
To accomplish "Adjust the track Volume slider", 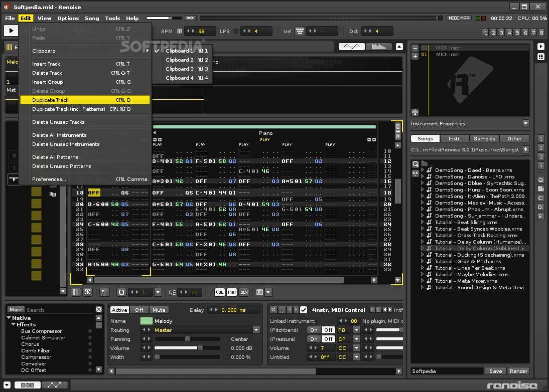I will (188, 348).
